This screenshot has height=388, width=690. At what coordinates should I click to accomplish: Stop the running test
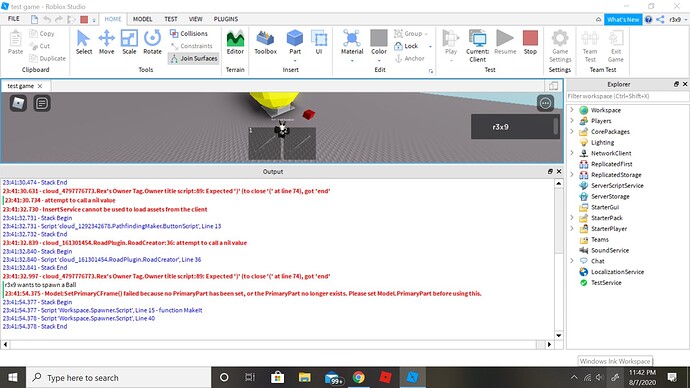[530, 42]
